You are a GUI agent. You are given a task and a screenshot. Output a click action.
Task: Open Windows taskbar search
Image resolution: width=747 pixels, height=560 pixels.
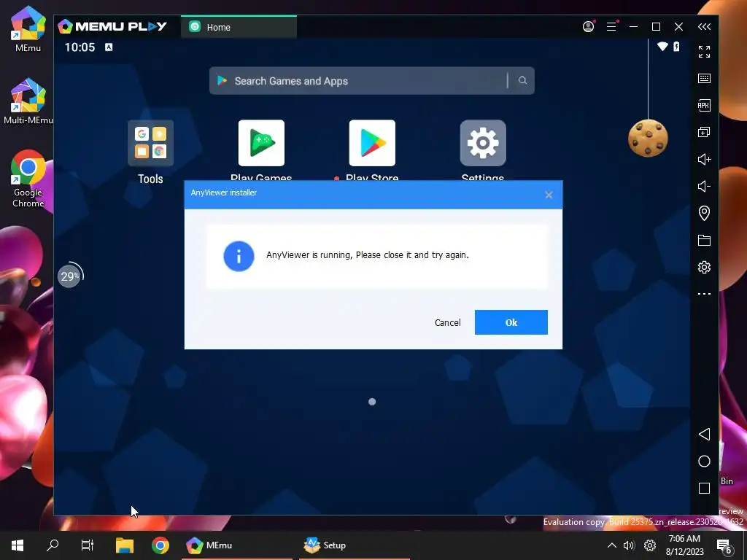pos(53,545)
